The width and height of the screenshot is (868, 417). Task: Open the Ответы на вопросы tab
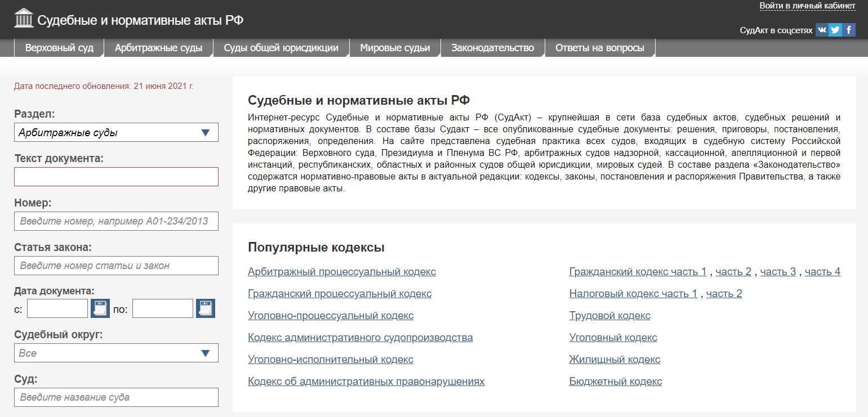point(600,48)
